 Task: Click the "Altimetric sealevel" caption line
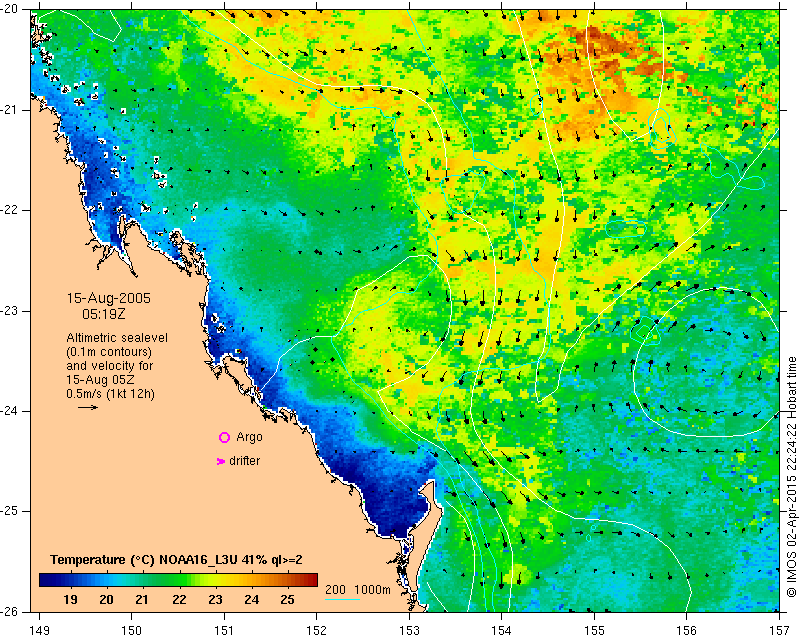click(x=117, y=338)
